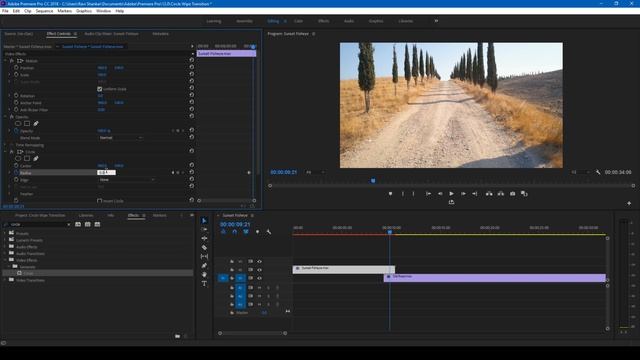
Task: Select the Razor tool
Action: [x=204, y=247]
